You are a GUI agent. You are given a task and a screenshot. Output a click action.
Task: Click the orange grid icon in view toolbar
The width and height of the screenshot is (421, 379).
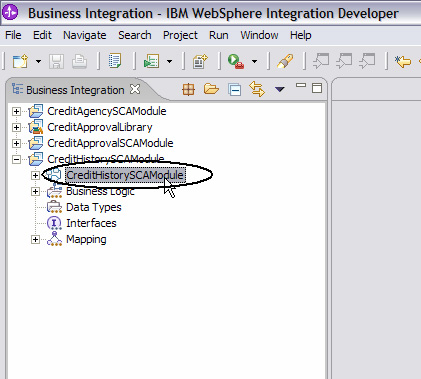[189, 89]
